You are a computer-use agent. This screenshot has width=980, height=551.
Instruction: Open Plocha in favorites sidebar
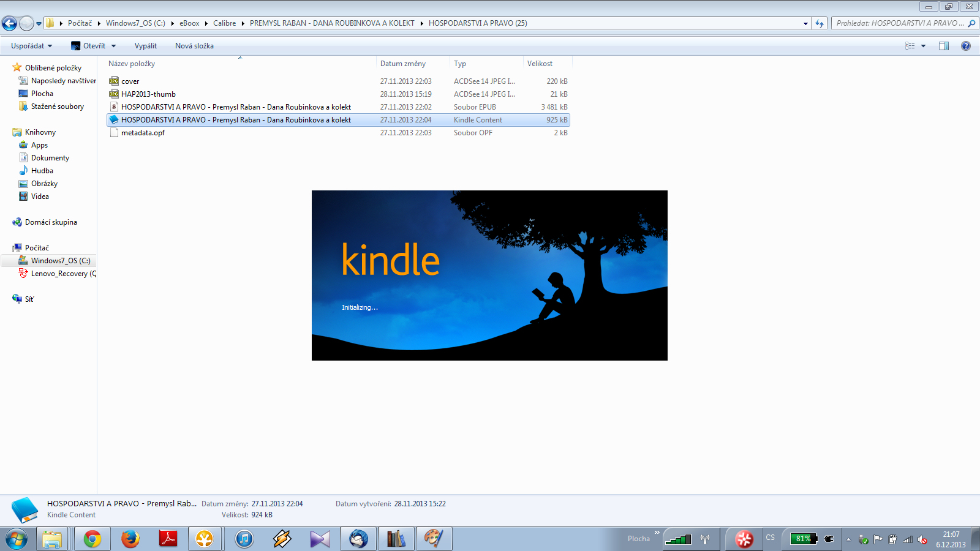[x=42, y=94]
